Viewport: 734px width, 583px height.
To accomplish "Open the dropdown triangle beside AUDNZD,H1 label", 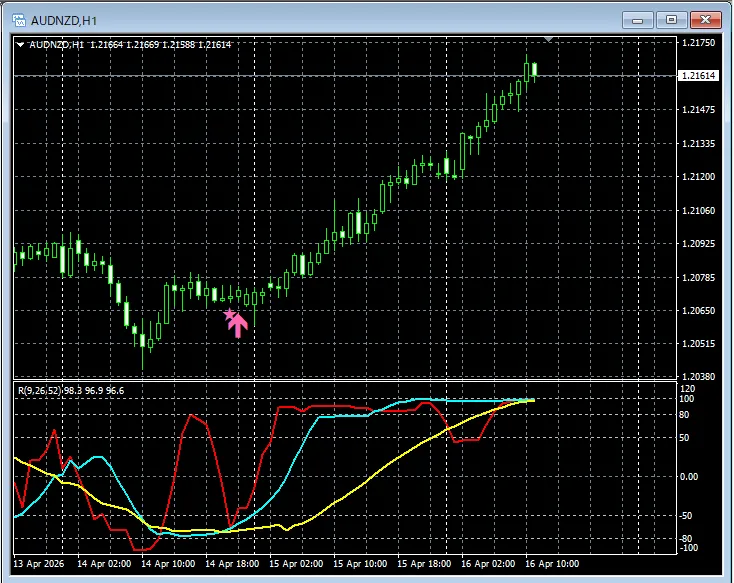I will [x=21, y=44].
